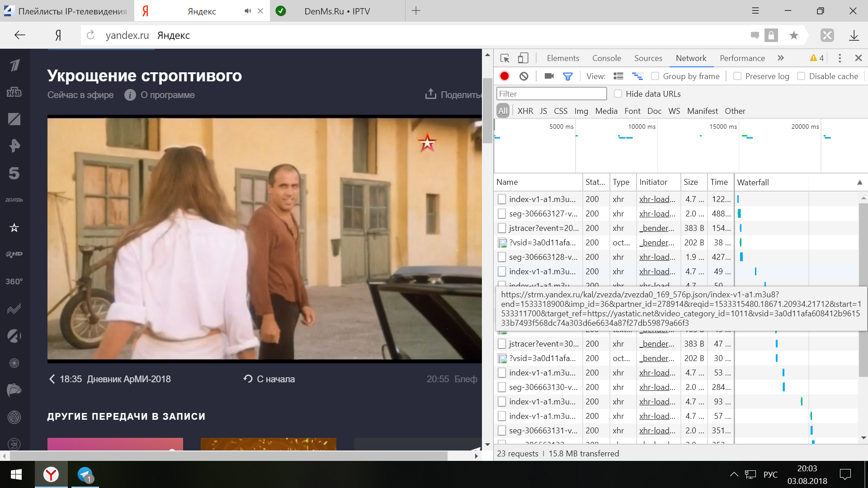
Task: Open the downloads arrow icon in the browser toolbar
Action: 854,35
